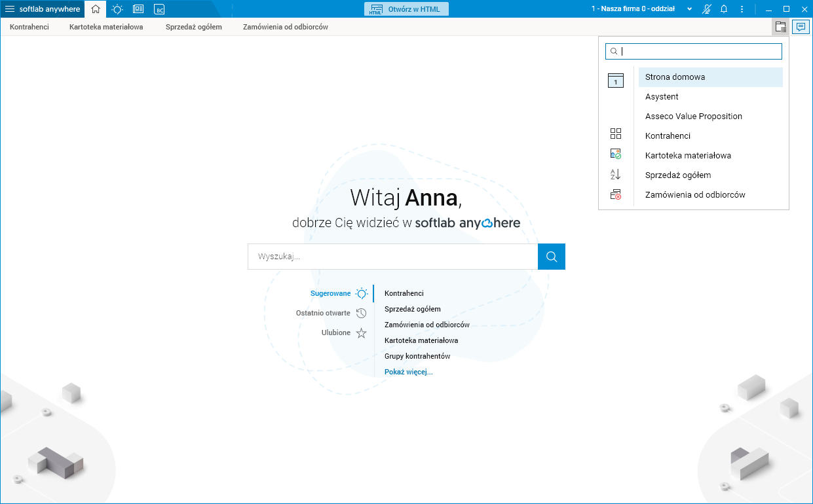Show the Sugerowane suggestions section
Image resolution: width=813 pixels, height=504 pixels.
(331, 294)
